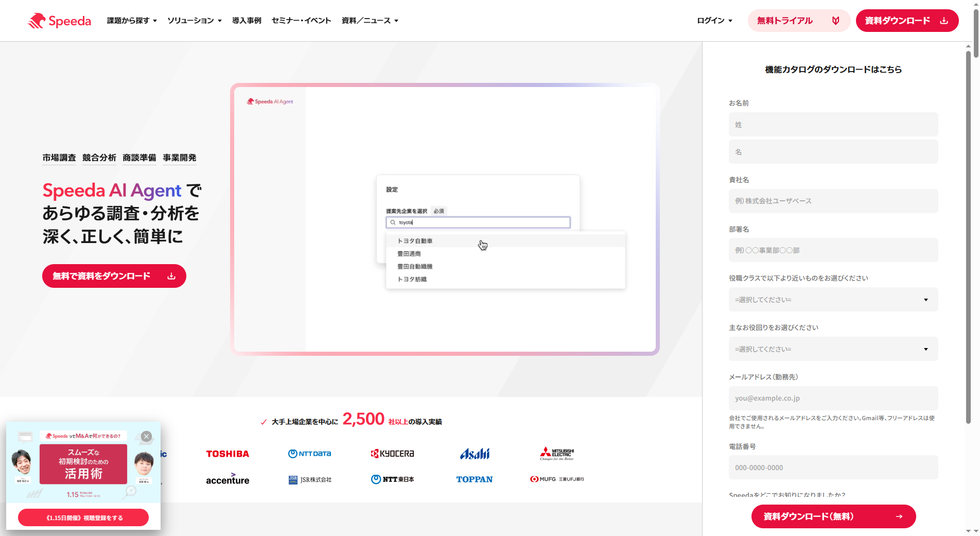
Task: Select 豊田通商 in demo suggestion list
Action: click(505, 254)
